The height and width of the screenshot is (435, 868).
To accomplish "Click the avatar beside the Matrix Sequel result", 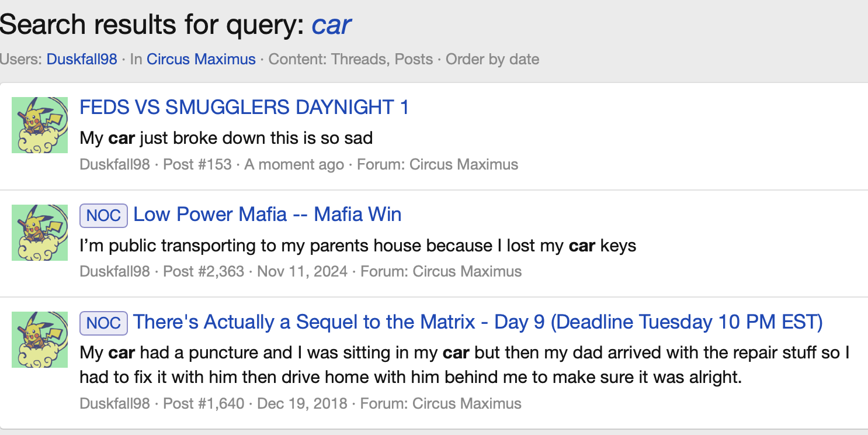I will (x=40, y=340).
